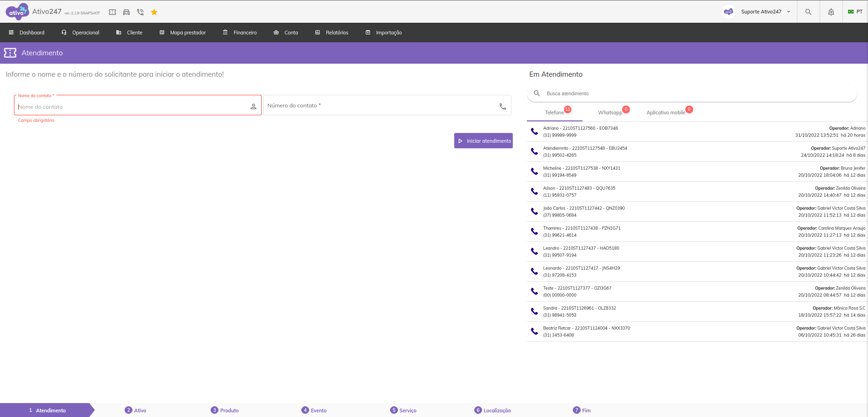This screenshot has height=417, width=868.
Task: Open the notifications bell icon
Action: [x=831, y=12]
